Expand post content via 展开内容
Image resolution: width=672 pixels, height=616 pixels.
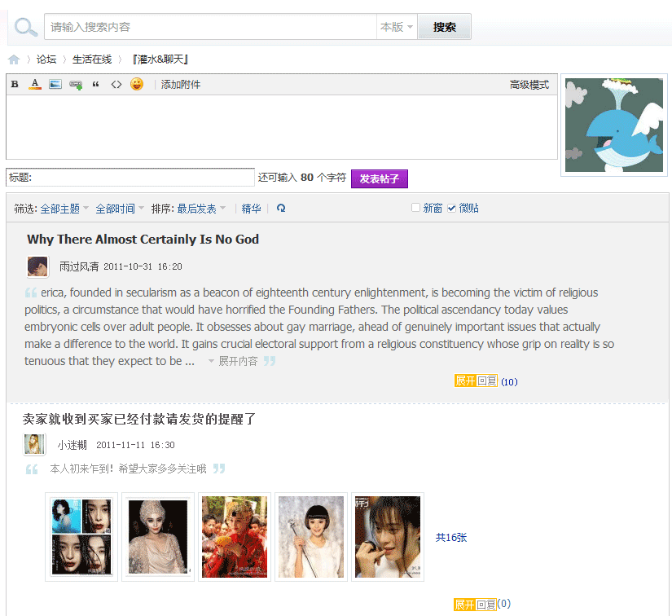[x=234, y=361]
